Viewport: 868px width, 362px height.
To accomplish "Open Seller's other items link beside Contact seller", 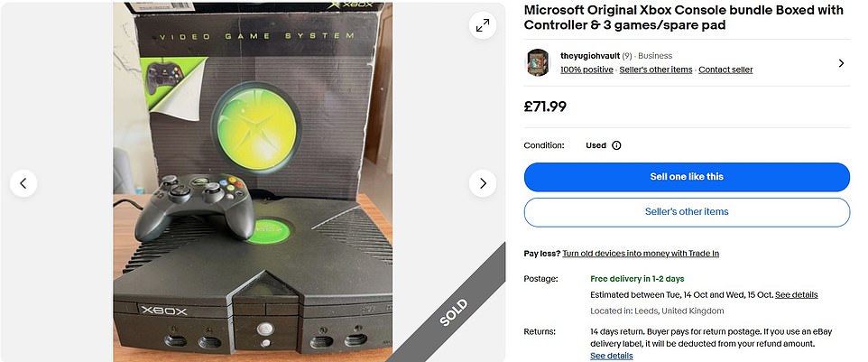I will tap(656, 70).
